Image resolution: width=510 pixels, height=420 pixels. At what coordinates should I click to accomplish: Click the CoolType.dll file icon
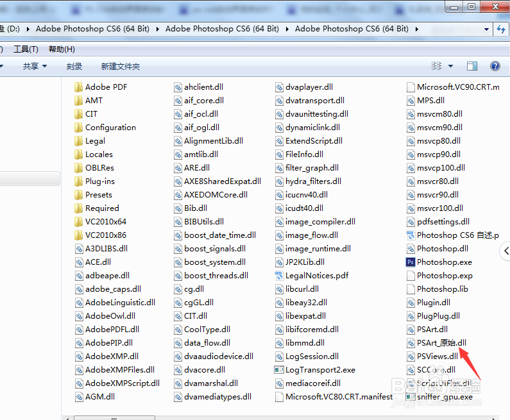click(x=178, y=330)
